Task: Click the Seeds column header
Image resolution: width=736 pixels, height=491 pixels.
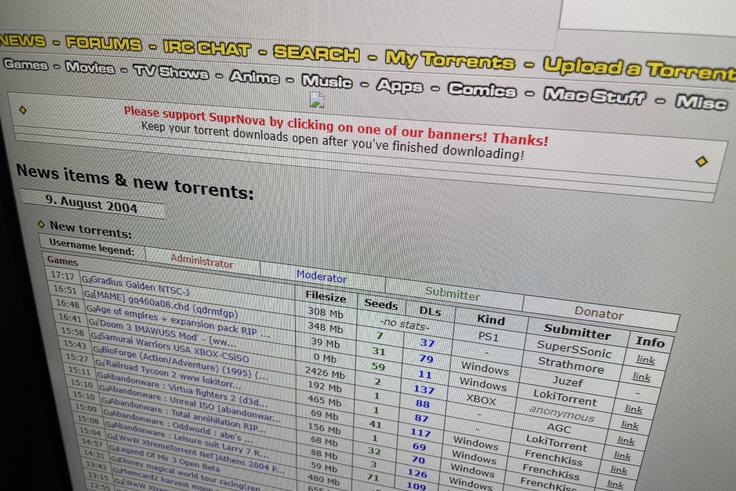Action: pos(381,304)
